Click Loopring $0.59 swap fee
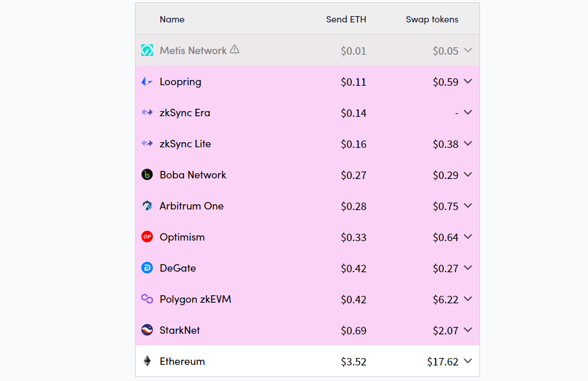 [445, 82]
